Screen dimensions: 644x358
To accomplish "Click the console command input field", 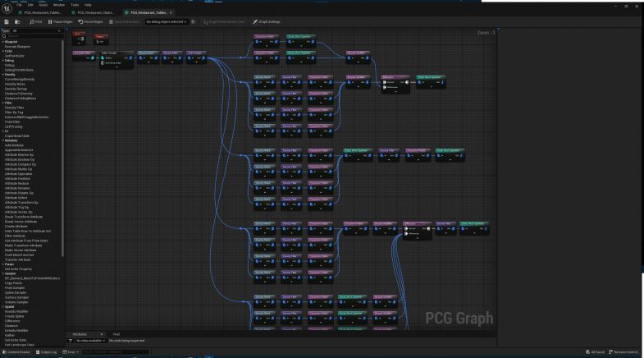I will tap(116, 352).
